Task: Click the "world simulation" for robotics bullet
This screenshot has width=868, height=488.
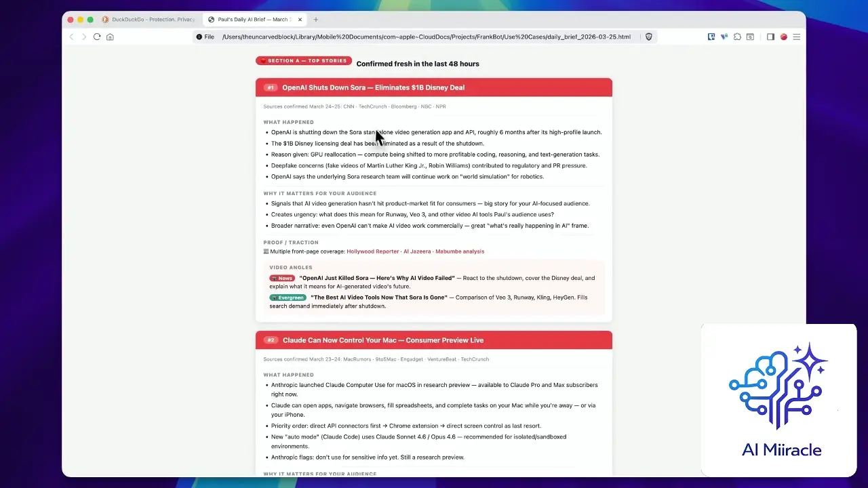Action: point(408,177)
